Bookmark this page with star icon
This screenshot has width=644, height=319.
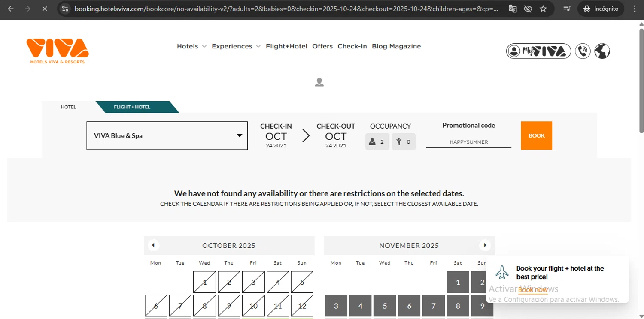pos(543,9)
